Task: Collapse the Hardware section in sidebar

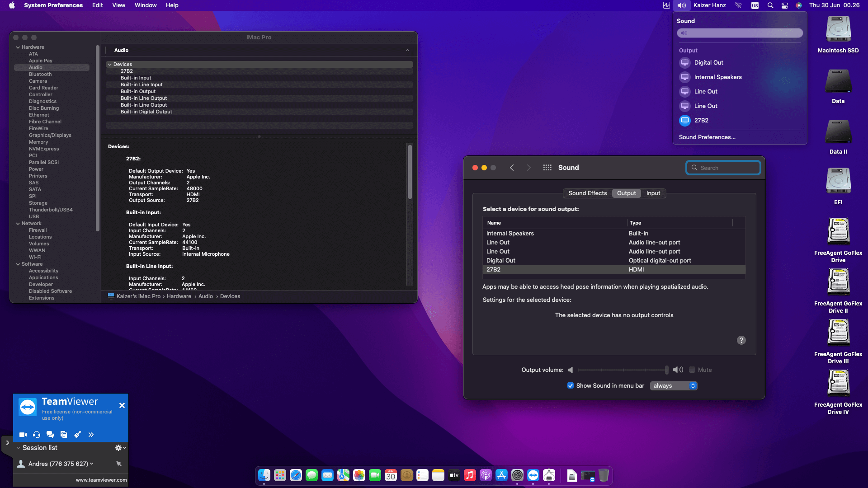Action: coord(18,47)
